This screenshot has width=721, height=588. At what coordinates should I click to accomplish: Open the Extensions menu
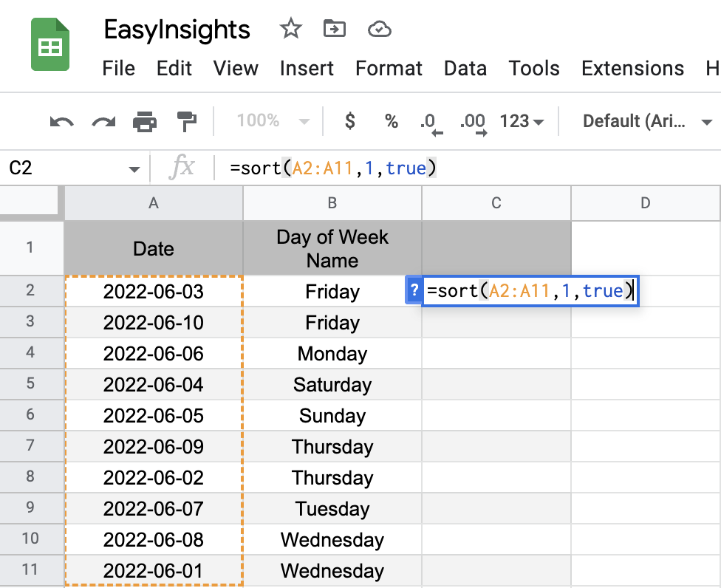(x=632, y=69)
